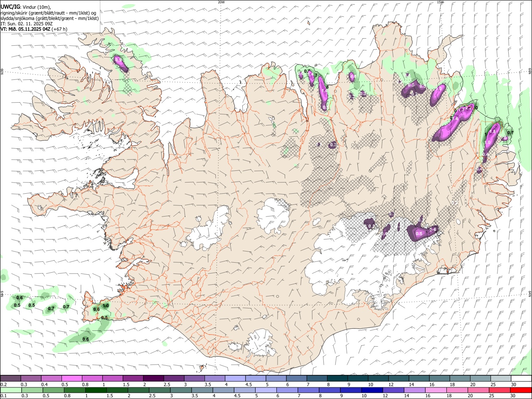Click the '2.4' snow value near Vatnajökull
532x399 pixels.
point(432,229)
